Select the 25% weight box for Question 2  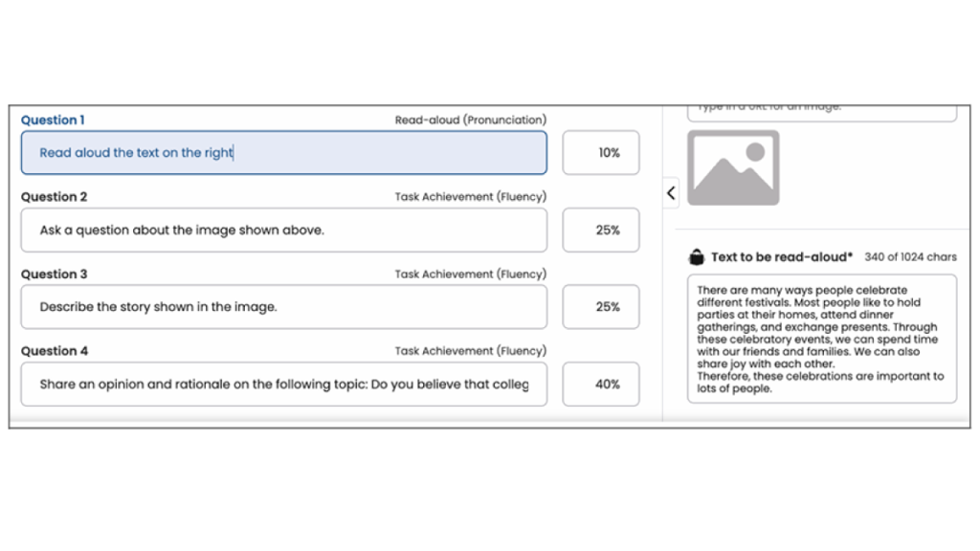[600, 231]
